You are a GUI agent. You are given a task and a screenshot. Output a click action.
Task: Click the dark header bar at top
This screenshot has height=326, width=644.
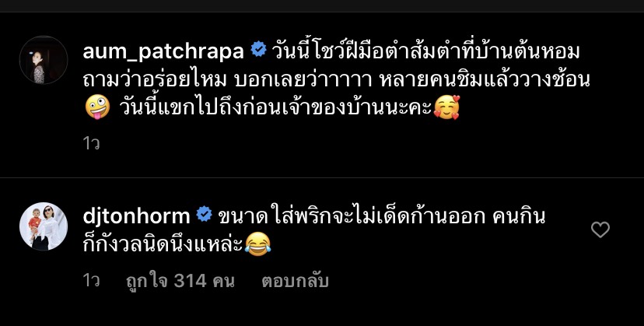(x=322, y=5)
